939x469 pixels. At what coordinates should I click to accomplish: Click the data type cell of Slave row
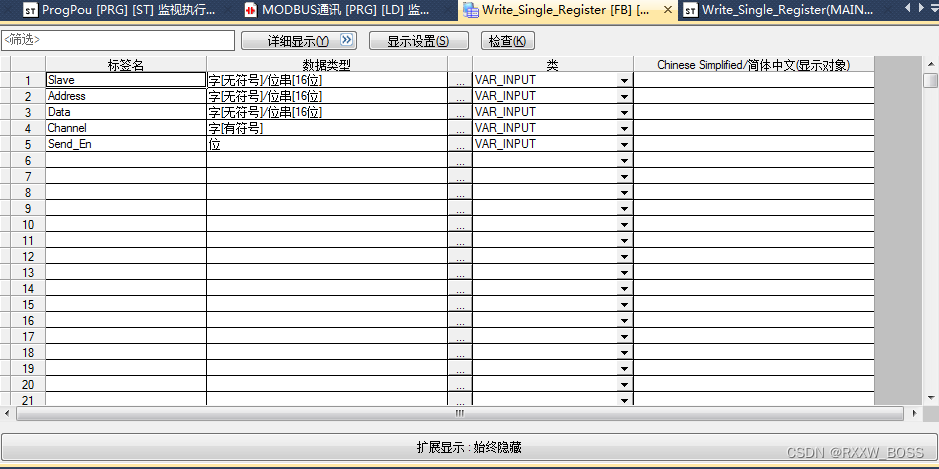click(x=327, y=80)
